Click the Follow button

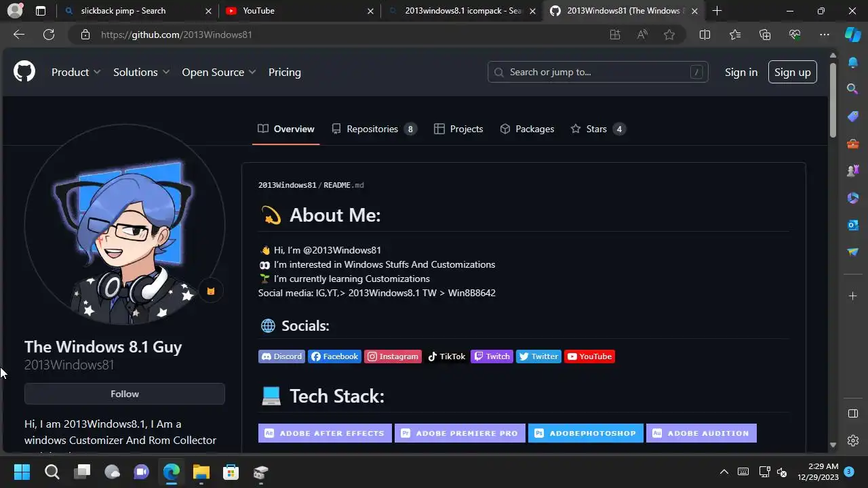point(125,394)
